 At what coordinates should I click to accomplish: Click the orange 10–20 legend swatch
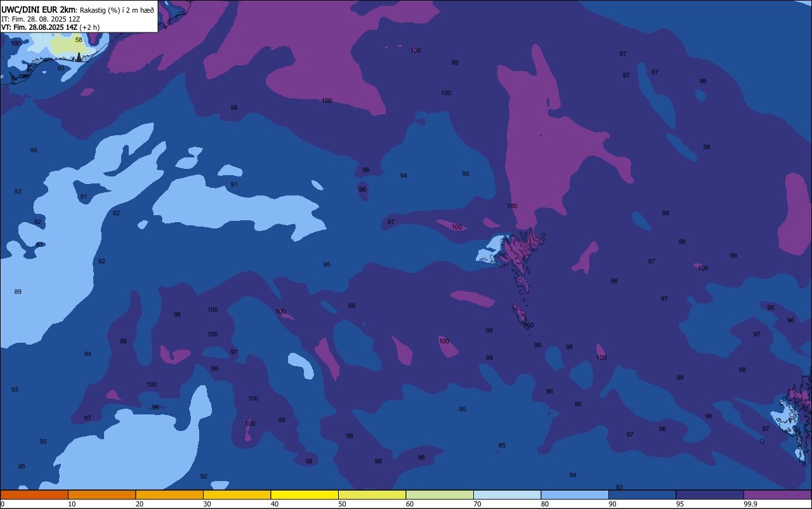pos(101,494)
